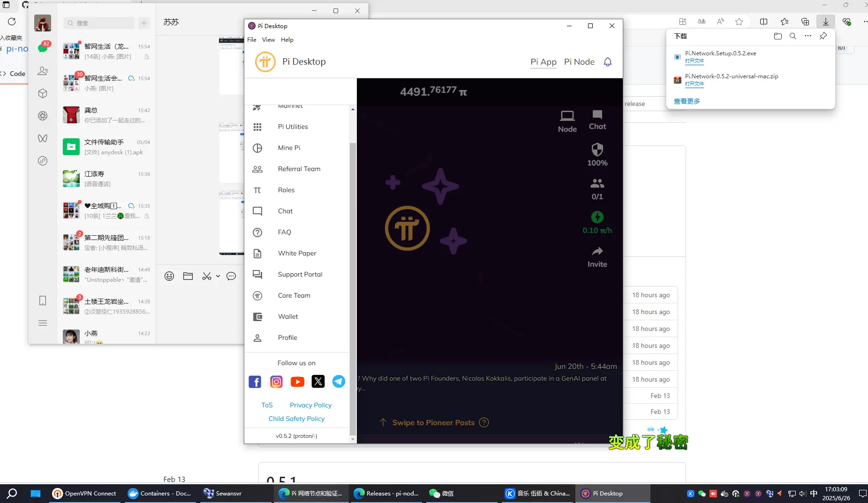The image size is (868, 503).
Task: Open the Telegram social icon
Action: click(x=339, y=382)
